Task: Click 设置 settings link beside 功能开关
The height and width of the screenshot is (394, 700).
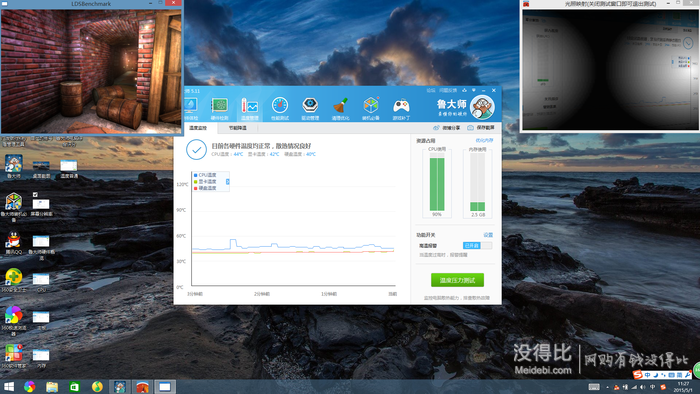Action: pyautogui.click(x=488, y=235)
